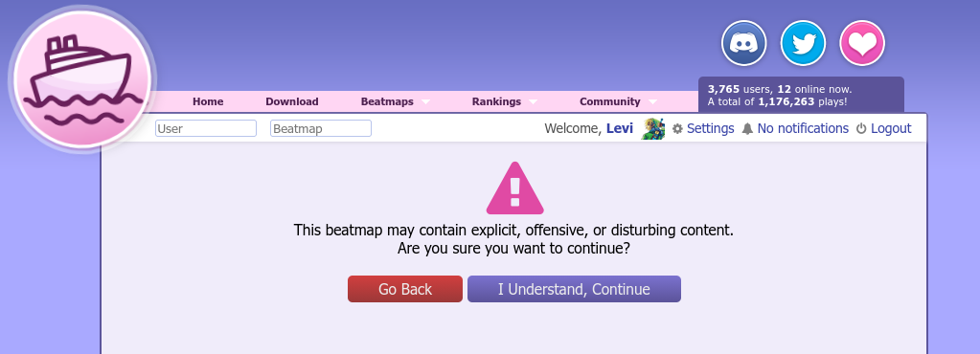Open the Download menu item

[x=292, y=101]
